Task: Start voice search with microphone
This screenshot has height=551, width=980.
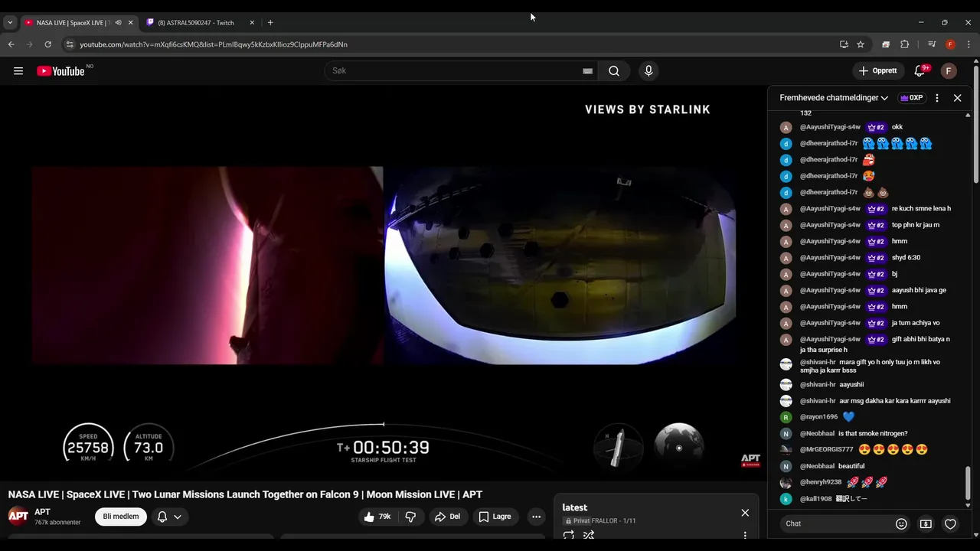Action: pos(648,71)
